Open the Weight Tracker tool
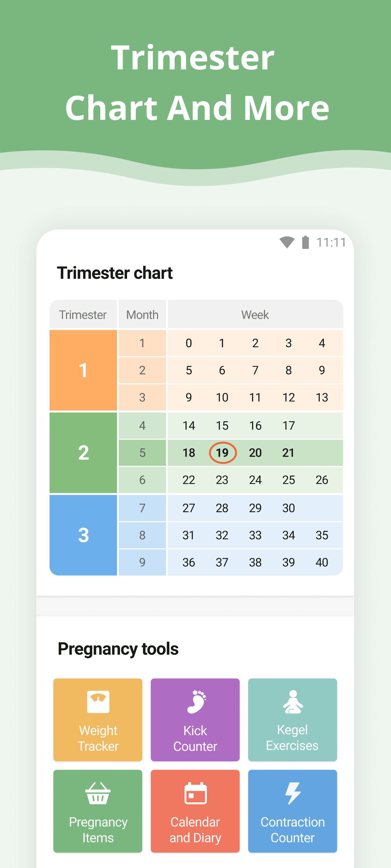 coord(98,720)
